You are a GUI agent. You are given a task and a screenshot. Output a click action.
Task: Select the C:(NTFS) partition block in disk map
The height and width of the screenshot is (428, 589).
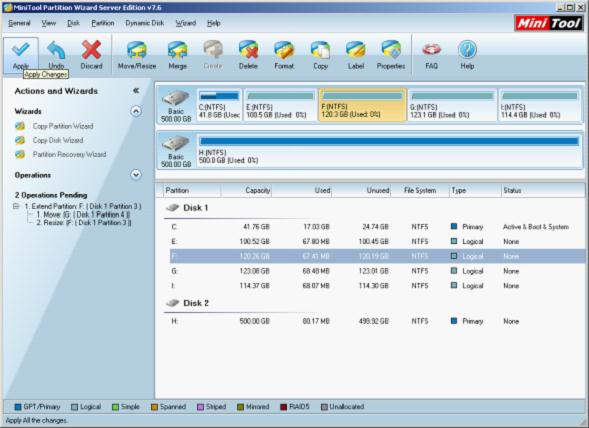tap(219, 105)
